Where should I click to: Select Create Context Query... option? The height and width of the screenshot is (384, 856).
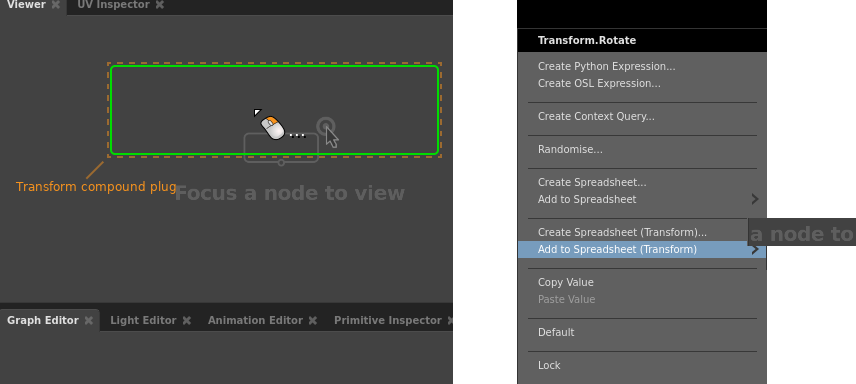[596, 116]
